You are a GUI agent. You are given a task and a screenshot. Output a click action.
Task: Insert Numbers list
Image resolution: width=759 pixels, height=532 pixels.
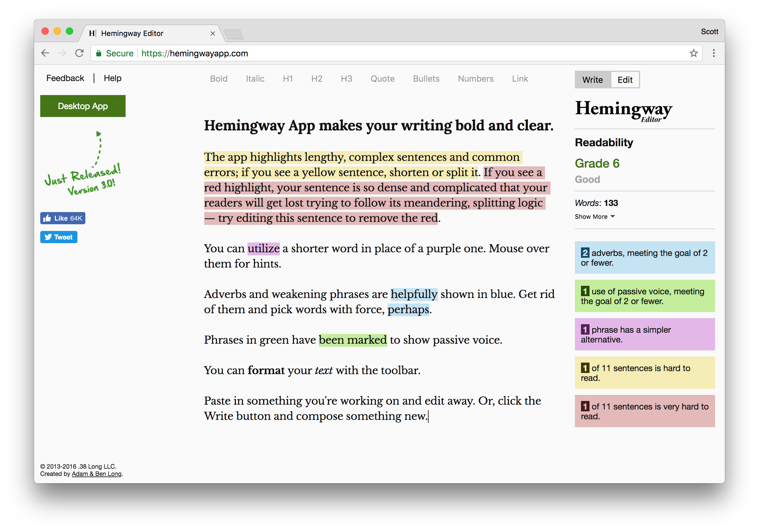(476, 79)
